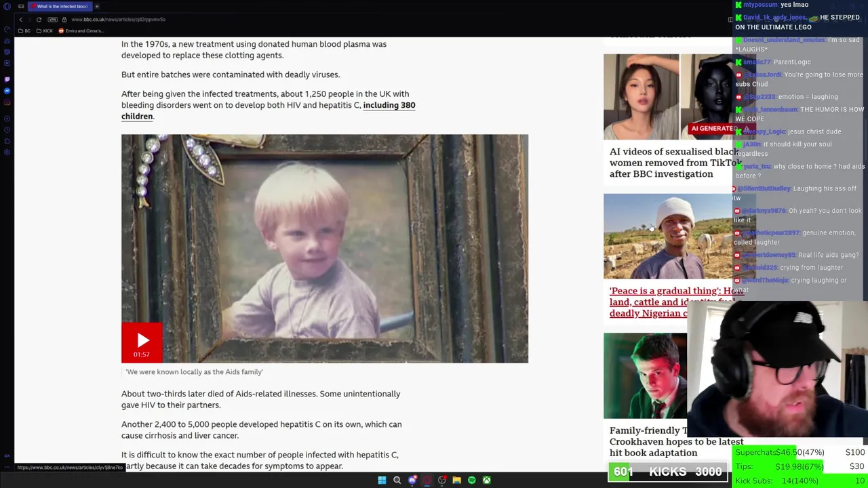Switch to 'What is the infected blood' tab

60,6
